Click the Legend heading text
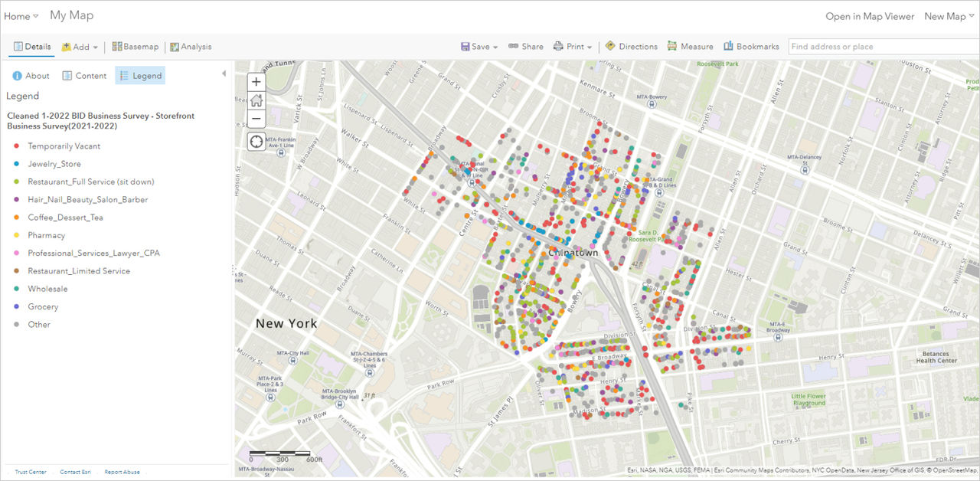The image size is (980, 481). coord(23,97)
